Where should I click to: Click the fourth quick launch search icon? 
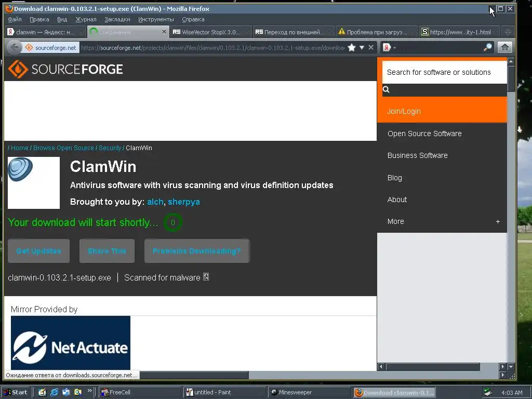pyautogui.click(x=78, y=392)
